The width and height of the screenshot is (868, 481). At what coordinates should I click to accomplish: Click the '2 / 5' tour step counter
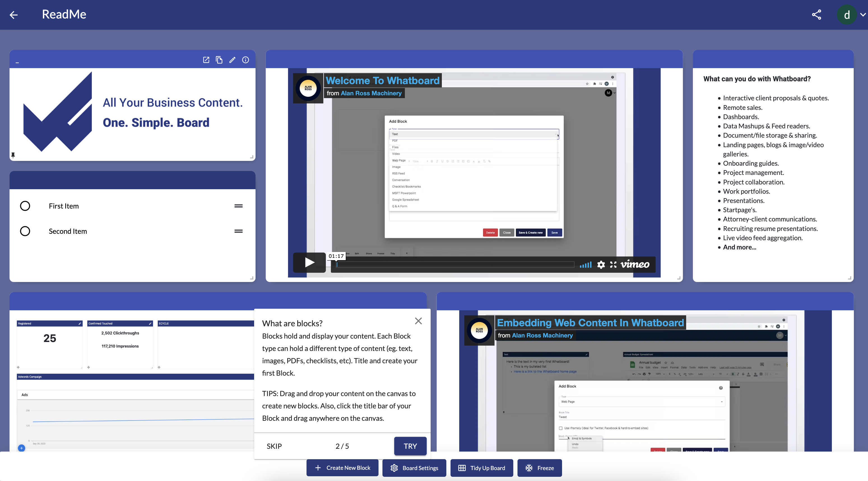(342, 446)
